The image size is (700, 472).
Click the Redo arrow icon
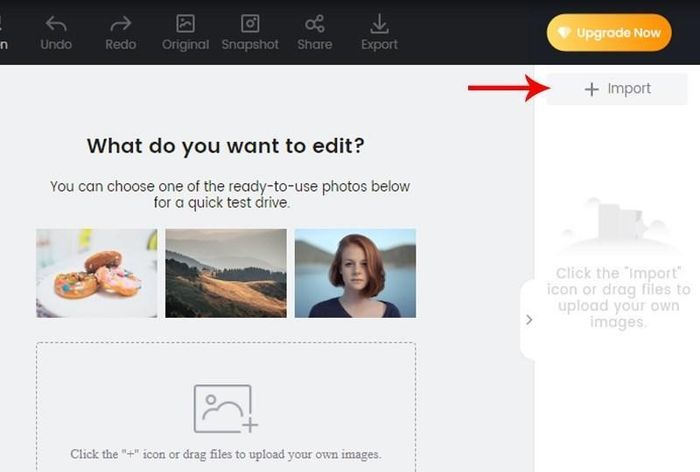click(x=121, y=24)
